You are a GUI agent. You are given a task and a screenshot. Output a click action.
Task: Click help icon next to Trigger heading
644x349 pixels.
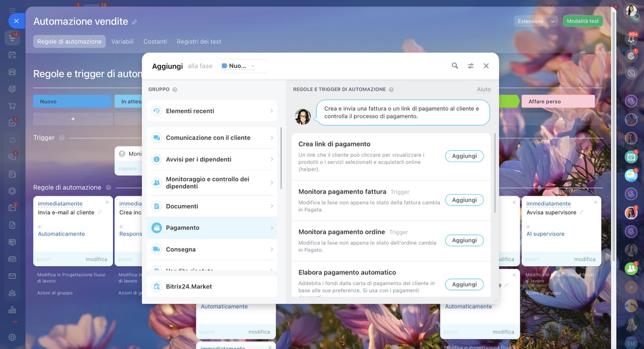[x=61, y=138]
